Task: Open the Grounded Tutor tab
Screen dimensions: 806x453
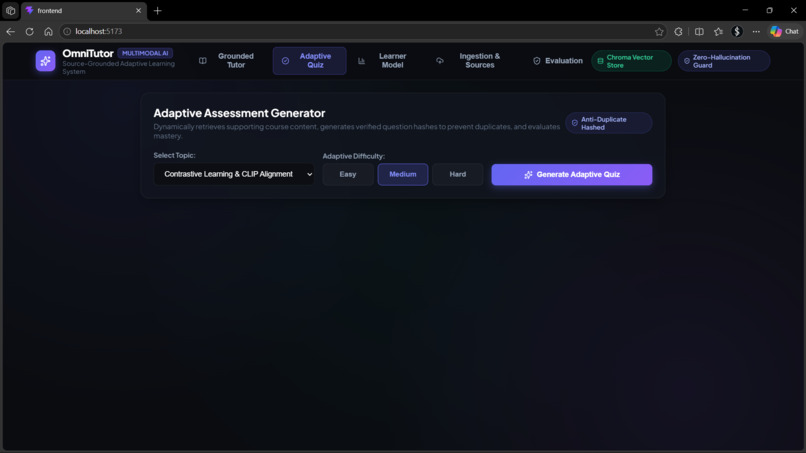Action: 228,61
